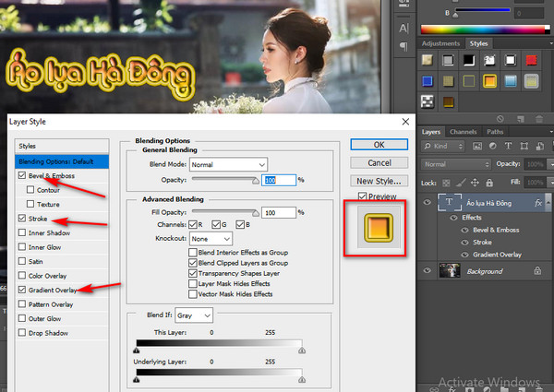Open the layer Fill value dropdown arrow
The image size is (554, 392).
coord(550,183)
